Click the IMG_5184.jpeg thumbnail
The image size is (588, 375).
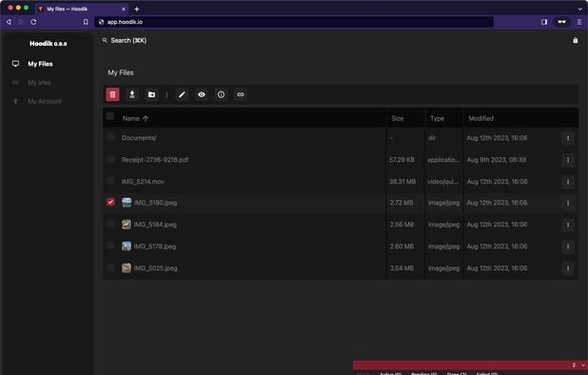(x=127, y=225)
